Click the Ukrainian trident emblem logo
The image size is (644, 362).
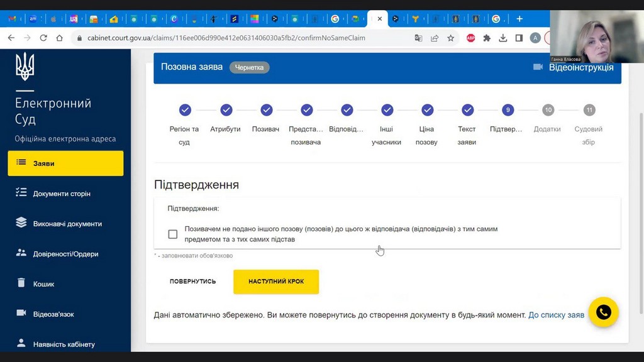(25, 67)
